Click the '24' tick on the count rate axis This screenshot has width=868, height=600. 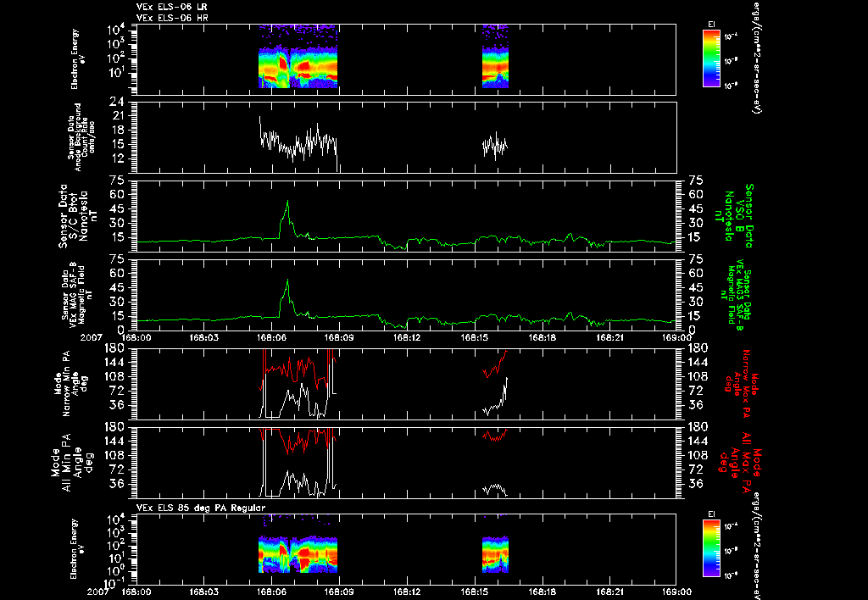[117, 102]
